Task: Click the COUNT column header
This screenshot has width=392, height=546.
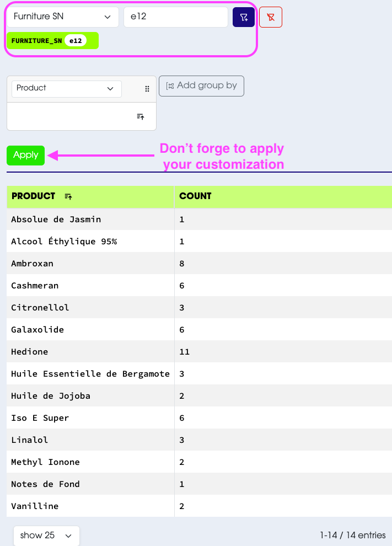Action: (195, 196)
